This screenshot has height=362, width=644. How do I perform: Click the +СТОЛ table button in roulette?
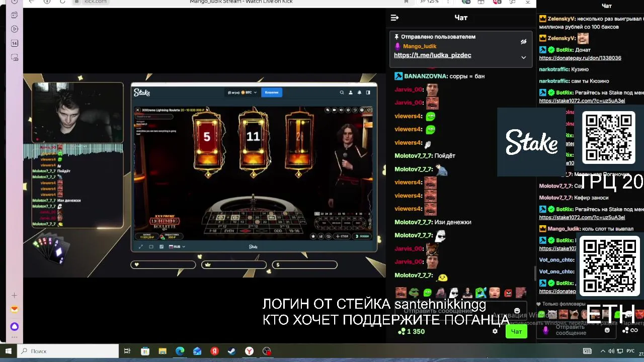(x=342, y=236)
